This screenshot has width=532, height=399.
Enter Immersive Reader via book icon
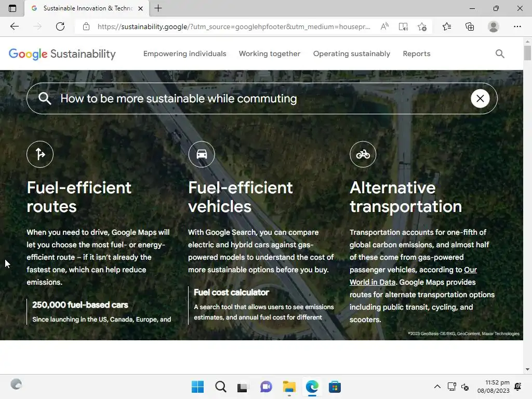point(403,26)
